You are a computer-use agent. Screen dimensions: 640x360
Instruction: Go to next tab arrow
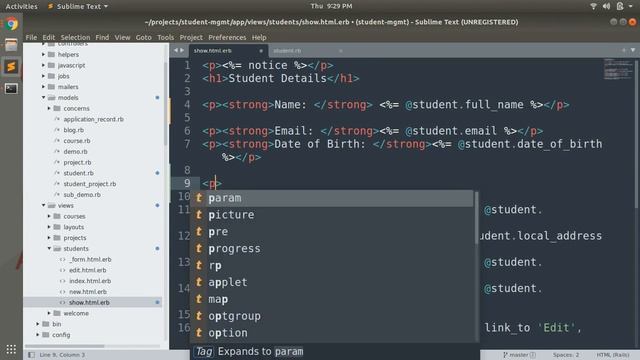coord(182,50)
